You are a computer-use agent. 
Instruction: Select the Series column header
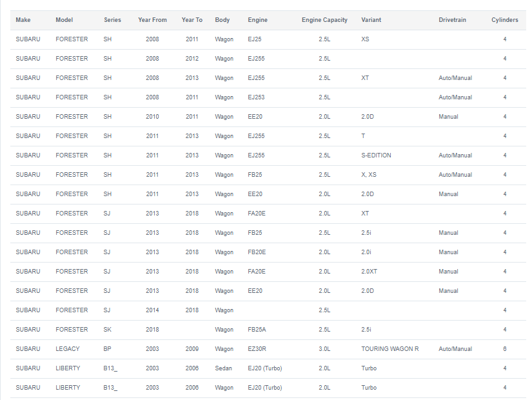coord(112,20)
